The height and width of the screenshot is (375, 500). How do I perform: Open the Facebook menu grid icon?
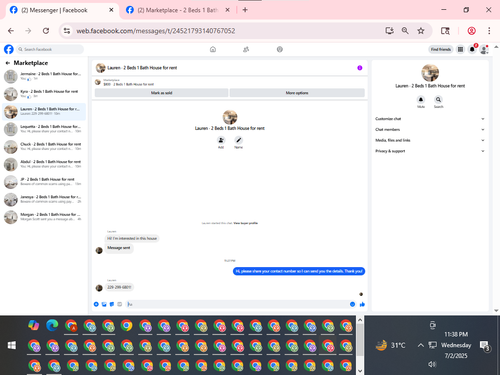(460, 49)
